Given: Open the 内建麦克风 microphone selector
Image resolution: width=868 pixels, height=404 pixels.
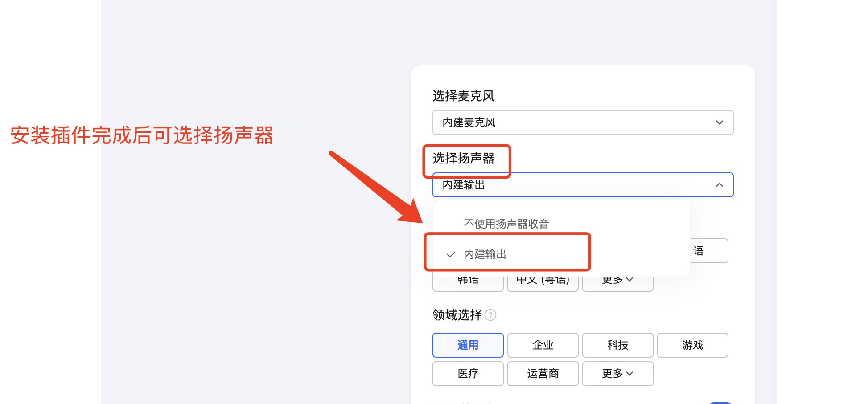Looking at the screenshot, I should [x=583, y=122].
